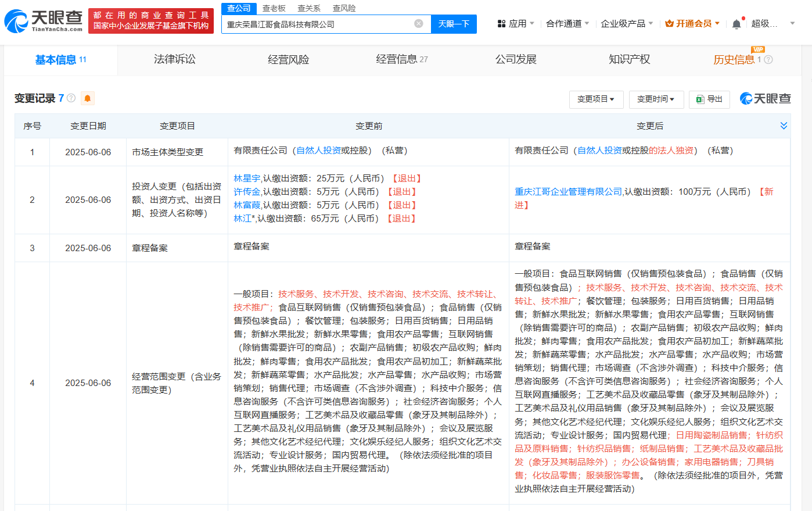The height and width of the screenshot is (511, 812).
Task: Click help icon next to 历史信息
Action: [768, 59]
